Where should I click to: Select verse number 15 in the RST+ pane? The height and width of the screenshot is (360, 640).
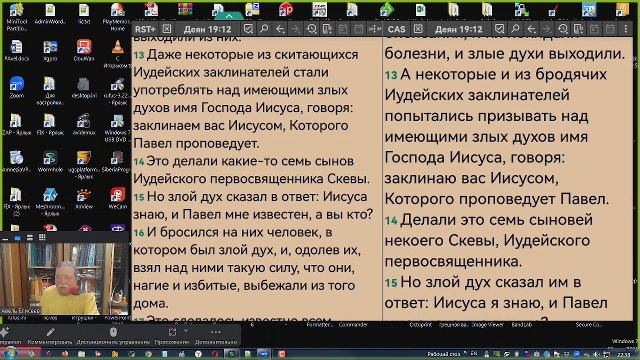point(139,197)
